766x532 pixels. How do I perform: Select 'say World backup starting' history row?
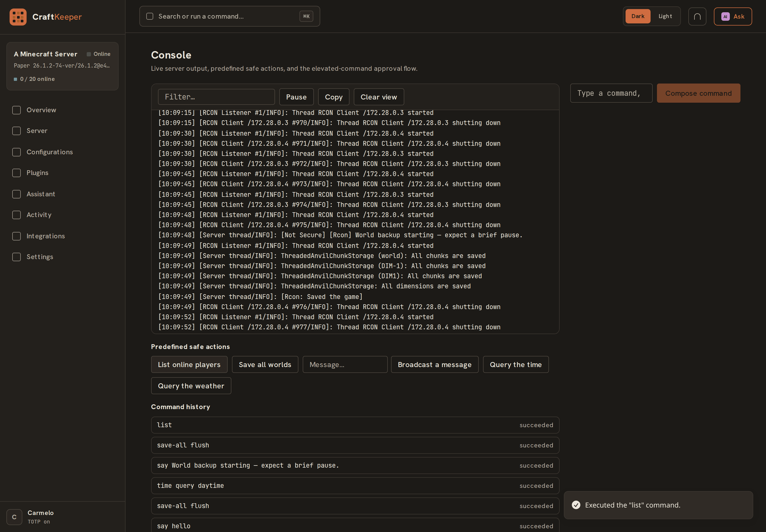[x=355, y=465]
